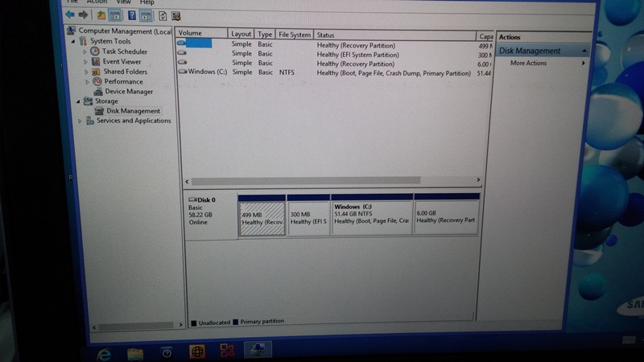Select the 6.00 GB recovery partition block
This screenshot has width=644, height=362.
click(447, 214)
